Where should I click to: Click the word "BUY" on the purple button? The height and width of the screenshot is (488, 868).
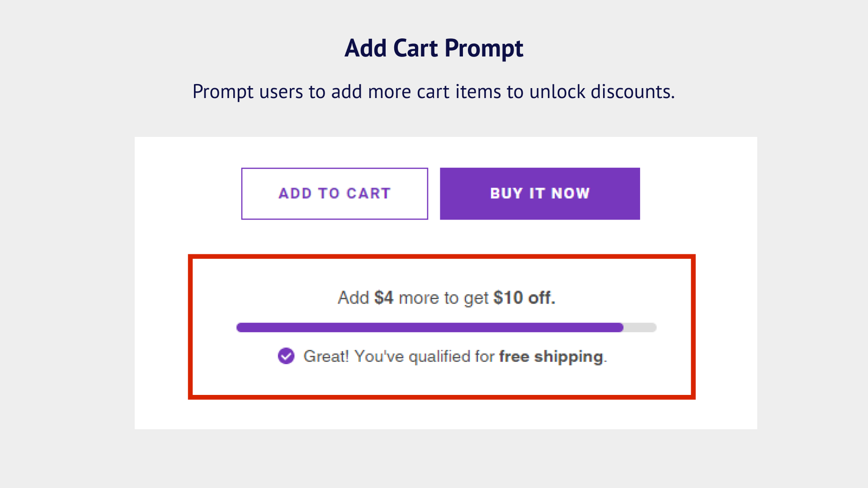[x=506, y=193]
